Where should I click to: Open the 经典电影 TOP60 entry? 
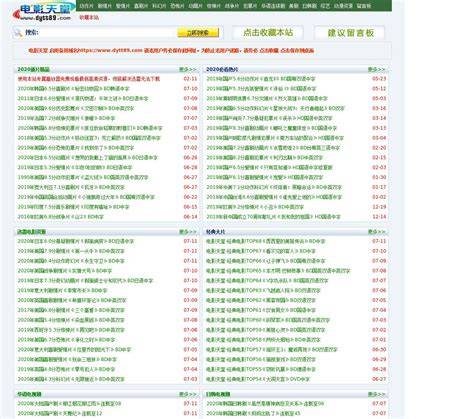coord(268,320)
